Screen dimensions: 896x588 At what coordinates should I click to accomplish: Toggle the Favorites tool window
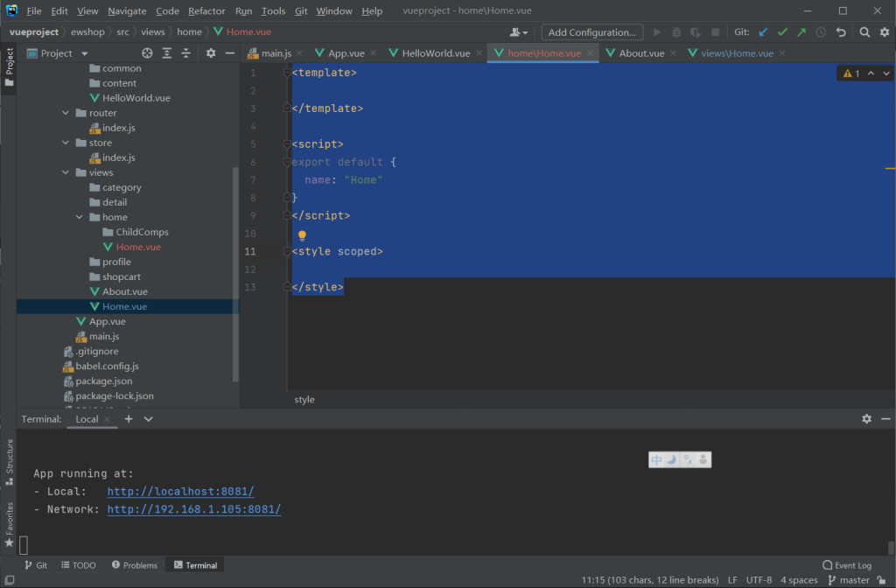(10, 522)
